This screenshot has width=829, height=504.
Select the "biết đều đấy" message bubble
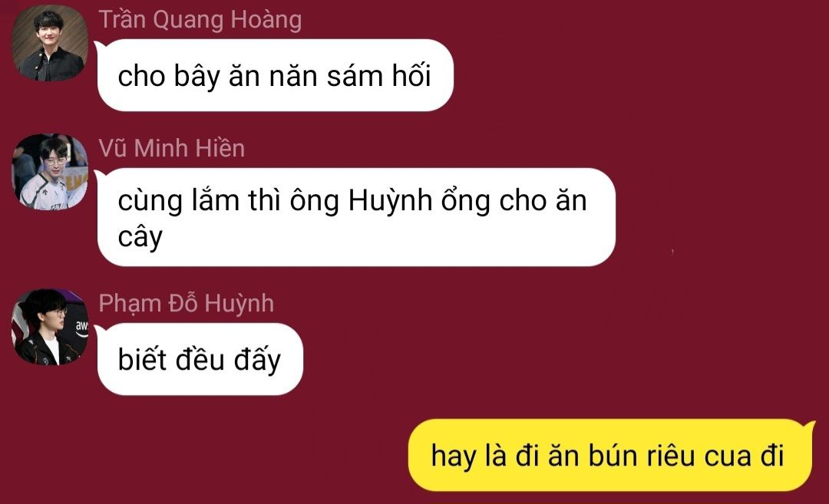pyautogui.click(x=200, y=359)
